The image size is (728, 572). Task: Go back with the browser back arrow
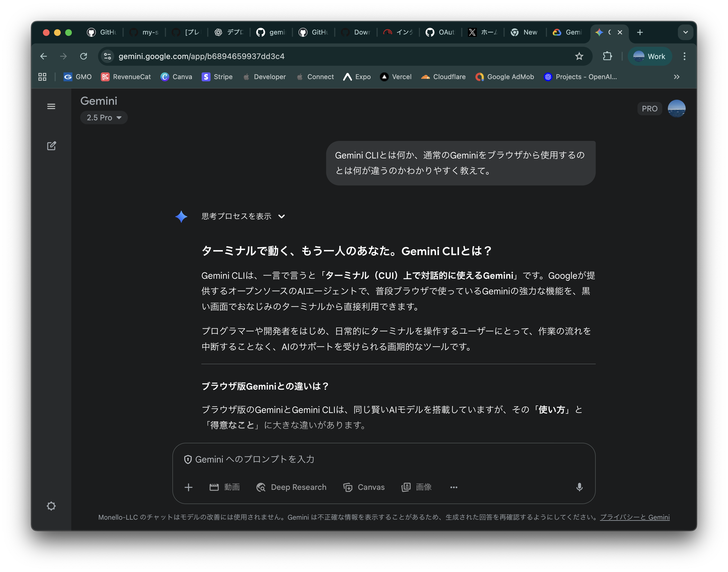point(43,56)
